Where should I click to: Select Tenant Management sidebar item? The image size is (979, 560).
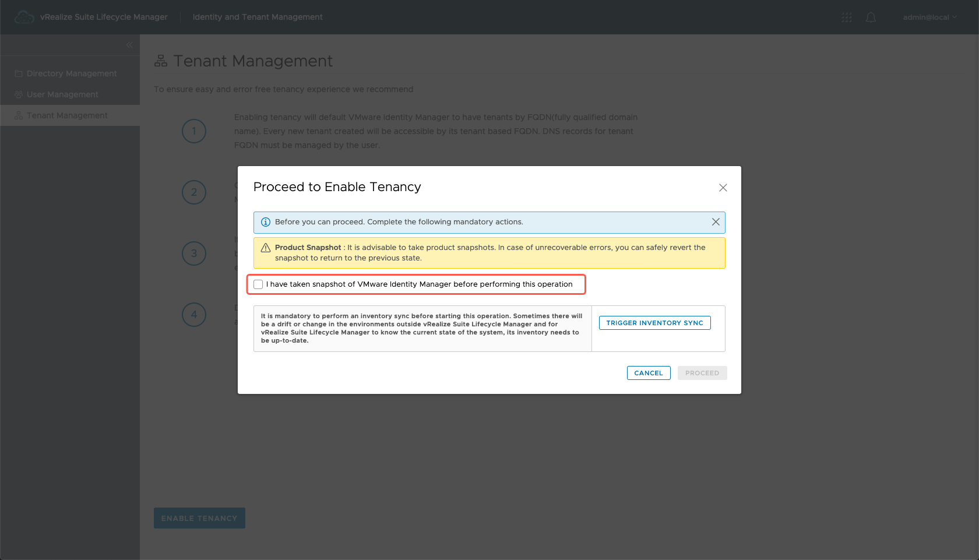(67, 115)
